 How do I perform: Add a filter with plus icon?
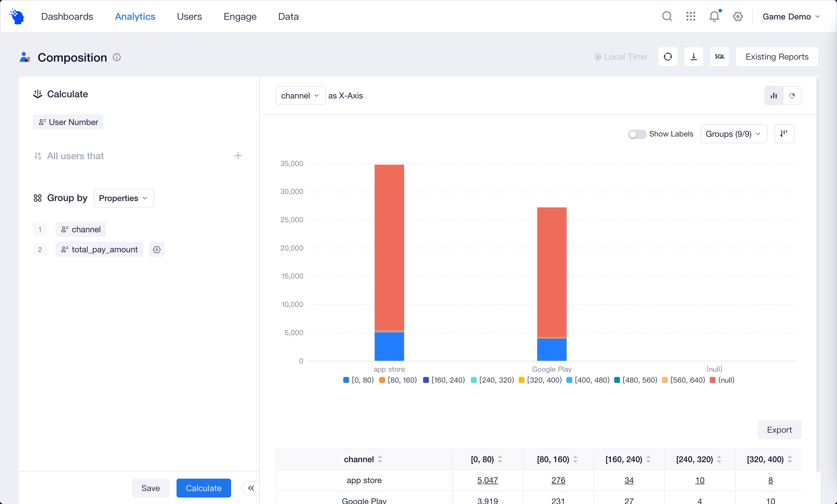point(238,156)
